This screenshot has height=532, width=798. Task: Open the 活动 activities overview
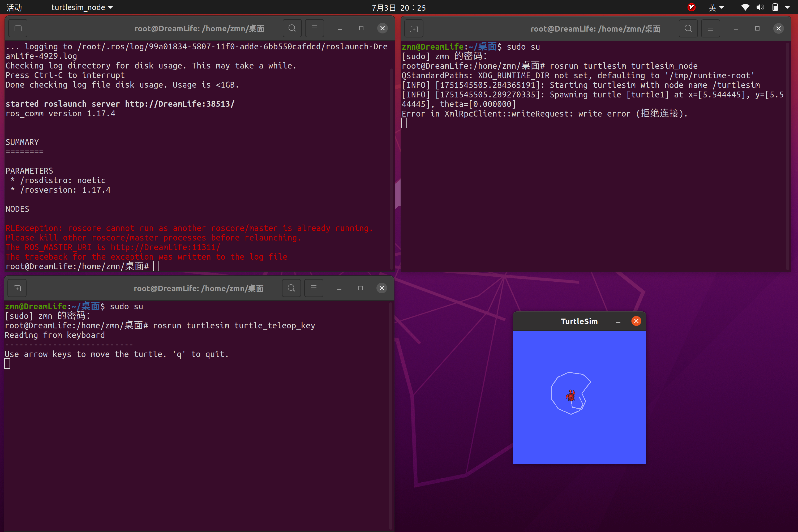14,7
